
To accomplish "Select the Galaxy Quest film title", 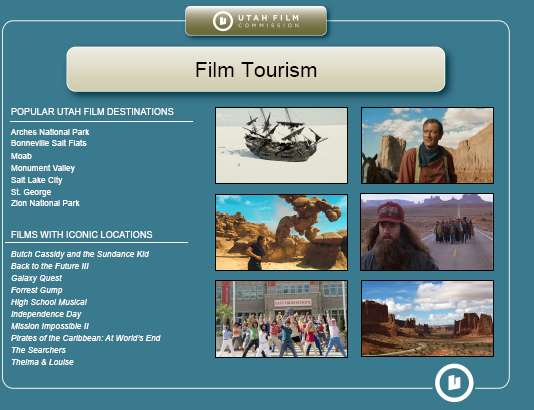I will pos(36,278).
